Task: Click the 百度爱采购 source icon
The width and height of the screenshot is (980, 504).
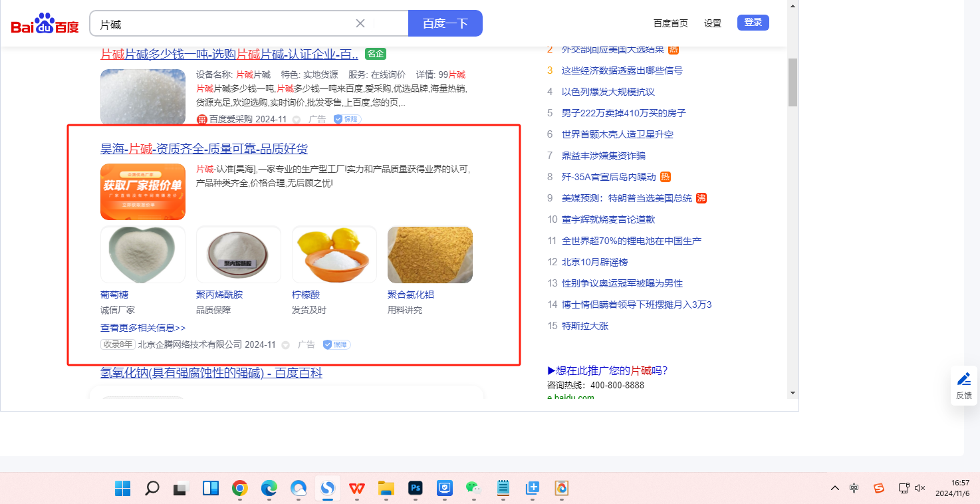Action: click(202, 119)
